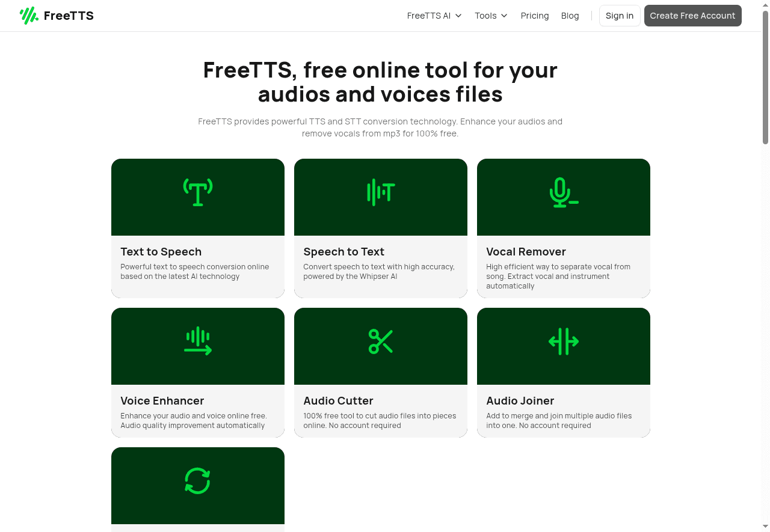
Task: Select the Text to Speech tool icon
Action: 197,192
